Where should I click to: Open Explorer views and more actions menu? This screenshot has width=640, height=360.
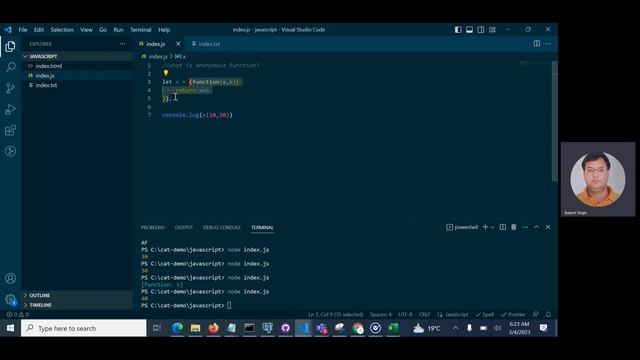(122, 44)
